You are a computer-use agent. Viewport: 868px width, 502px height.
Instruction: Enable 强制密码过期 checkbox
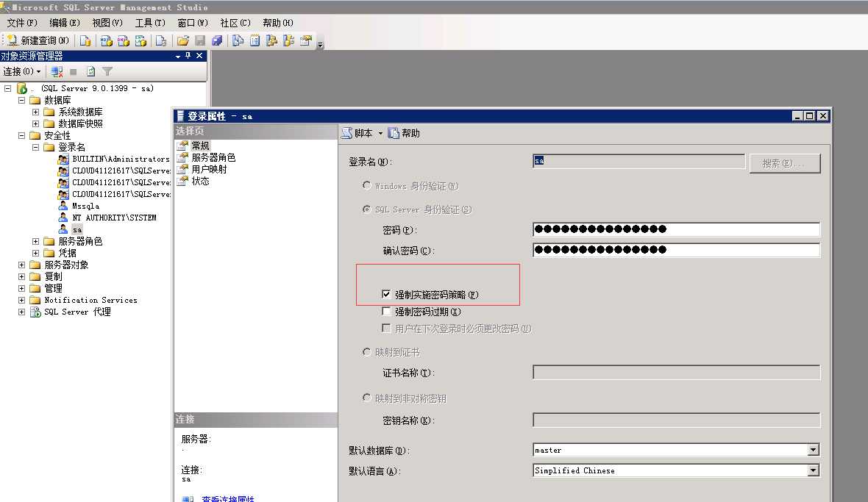(386, 311)
